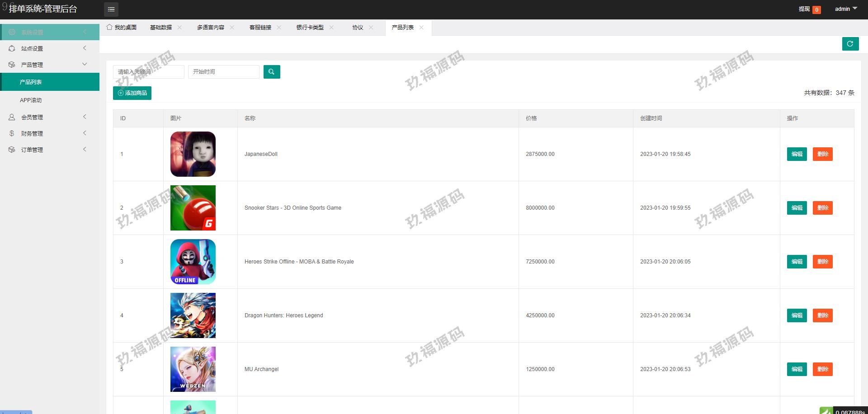Click the withdrawal notification badge
Viewport: 868px width, 414px height.
click(x=816, y=9)
